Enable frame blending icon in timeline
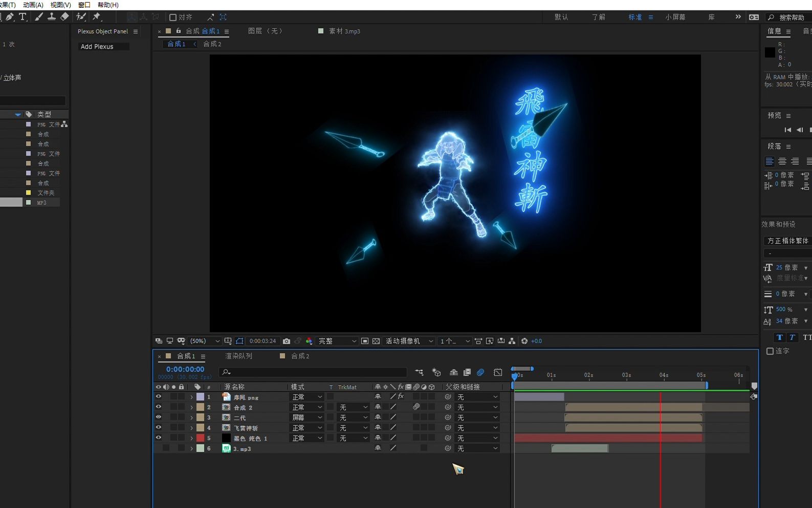 (467, 372)
